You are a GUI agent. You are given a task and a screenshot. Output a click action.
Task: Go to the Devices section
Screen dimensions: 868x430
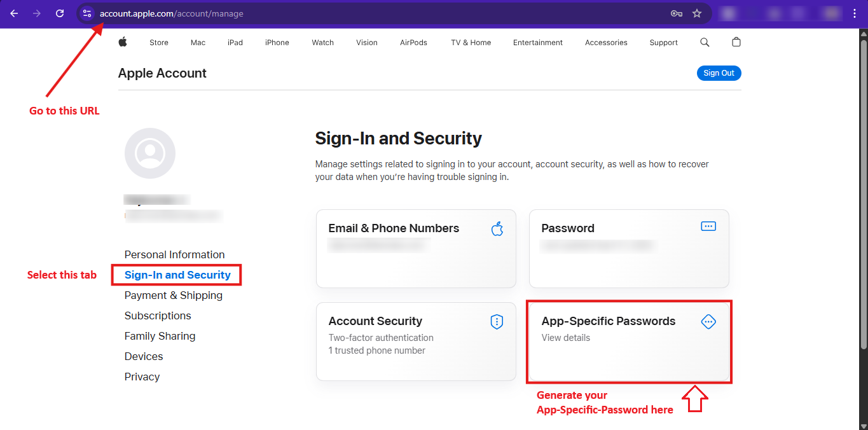click(144, 356)
